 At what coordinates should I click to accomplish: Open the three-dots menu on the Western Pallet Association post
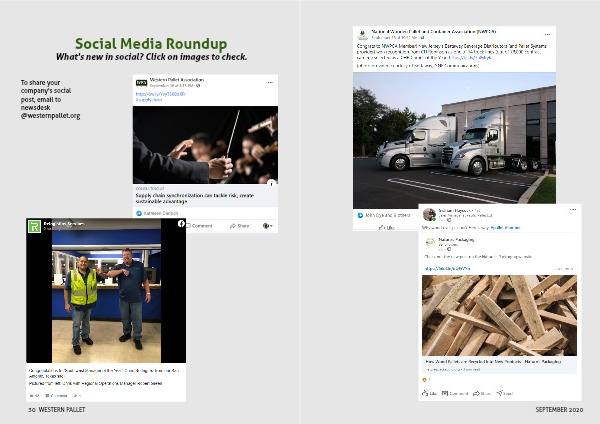click(270, 82)
